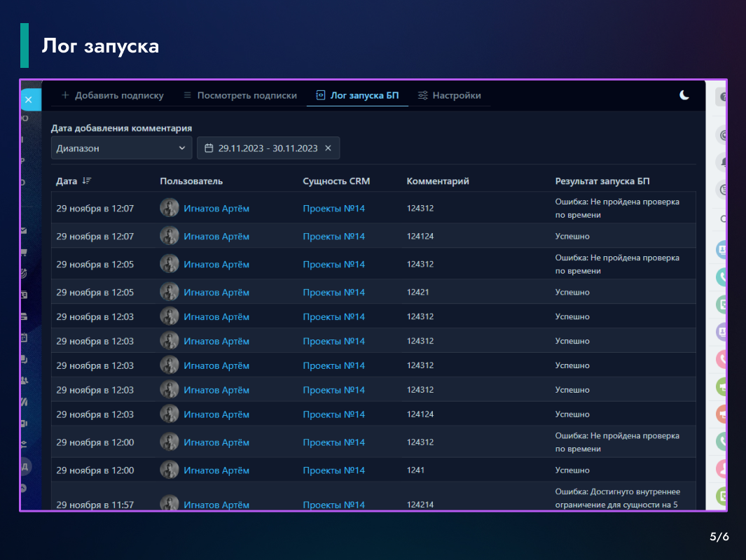Click the orange megaphone icon in right sidebar

click(721, 414)
